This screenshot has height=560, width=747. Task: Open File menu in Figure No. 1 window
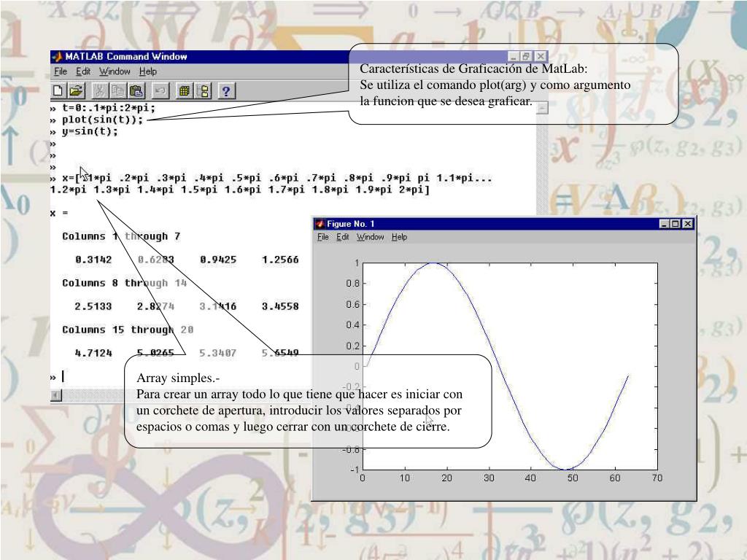pyautogui.click(x=323, y=237)
